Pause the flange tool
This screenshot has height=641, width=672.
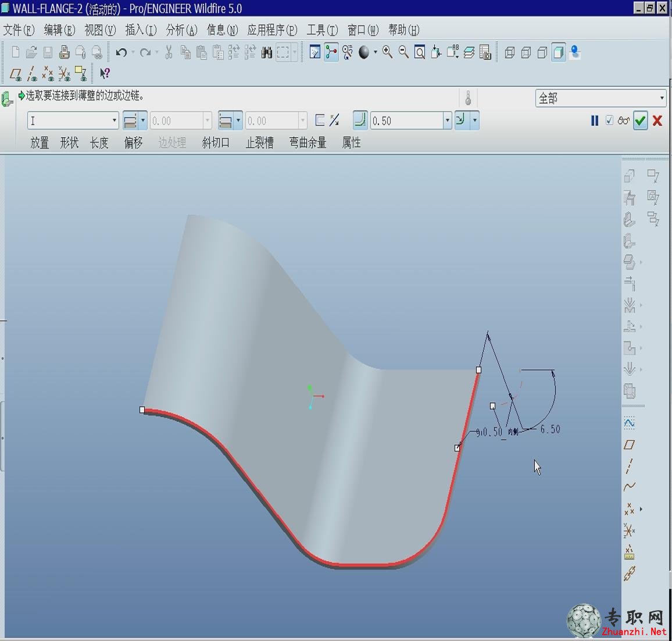click(595, 120)
